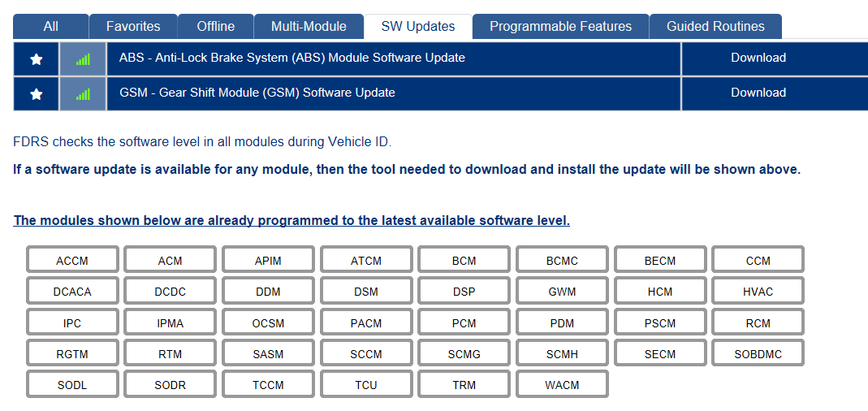Click the latest software level modules heading link
Screen dimensions: 868x411
click(291, 221)
